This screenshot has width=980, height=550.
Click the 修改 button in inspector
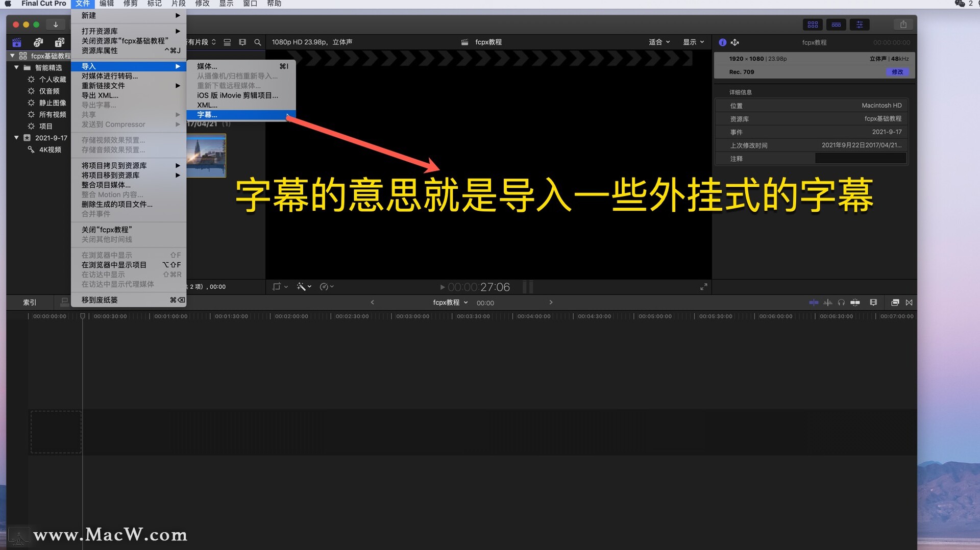(x=897, y=72)
